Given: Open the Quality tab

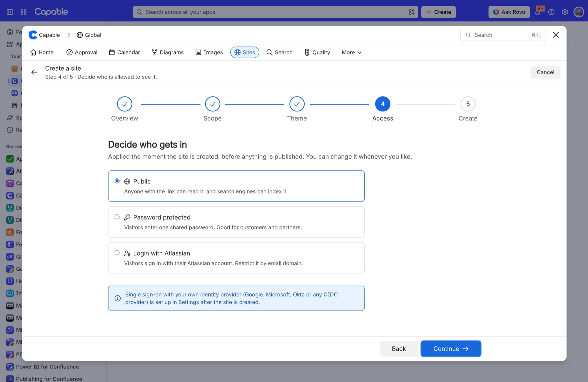Looking at the screenshot, I should pos(317,52).
